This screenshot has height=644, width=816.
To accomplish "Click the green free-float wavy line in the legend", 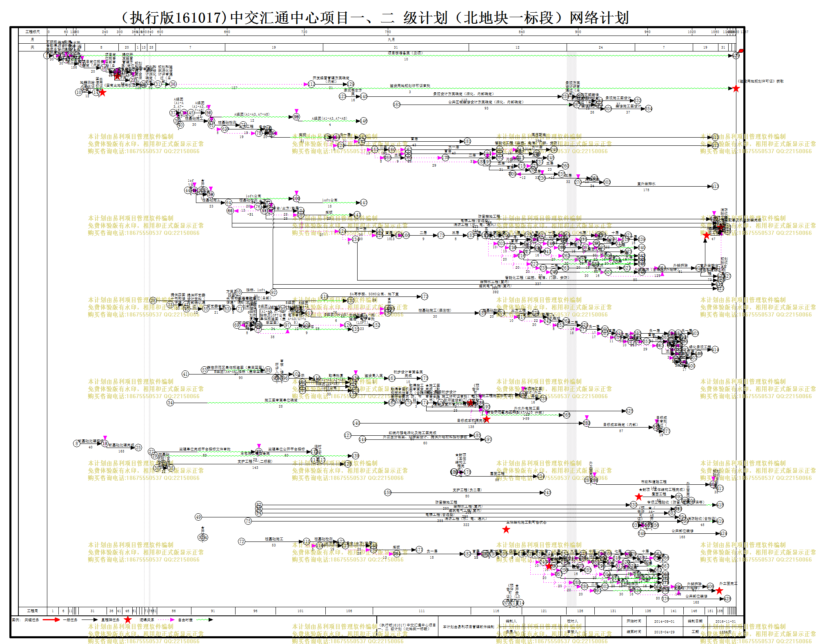I will click(204, 619).
